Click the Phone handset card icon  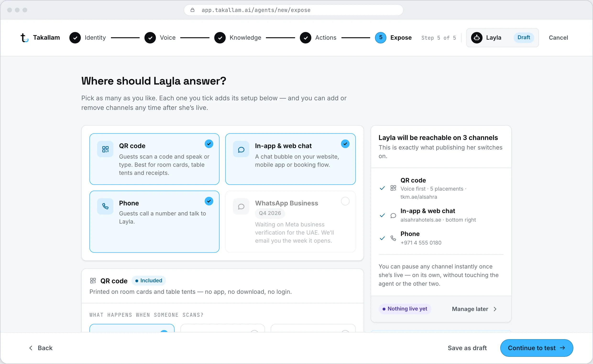105,206
